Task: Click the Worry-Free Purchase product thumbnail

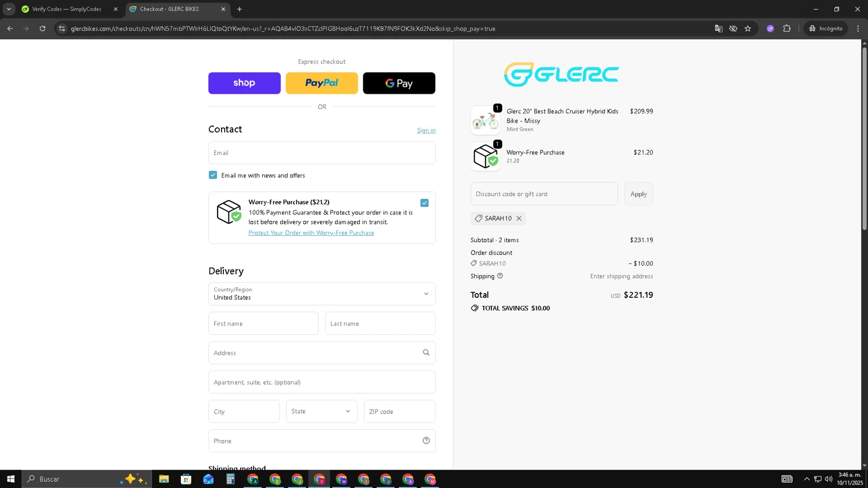Action: click(x=486, y=156)
